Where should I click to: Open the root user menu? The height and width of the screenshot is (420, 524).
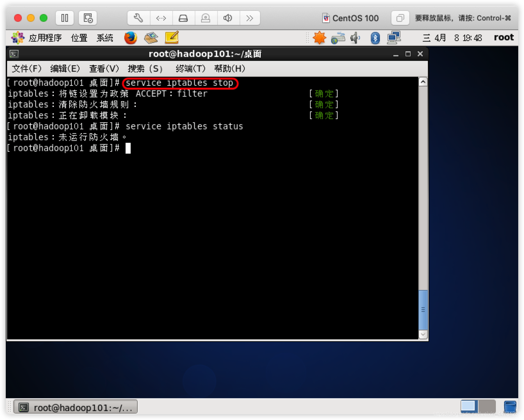point(504,37)
